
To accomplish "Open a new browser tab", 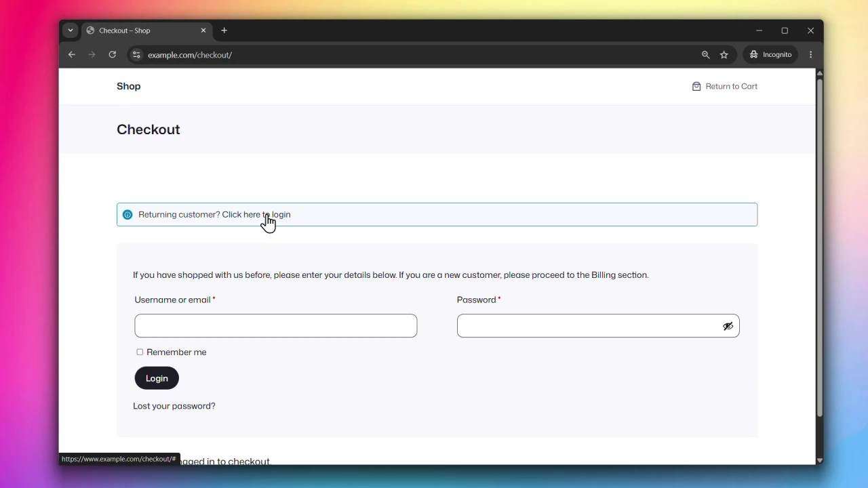I will [x=224, y=30].
